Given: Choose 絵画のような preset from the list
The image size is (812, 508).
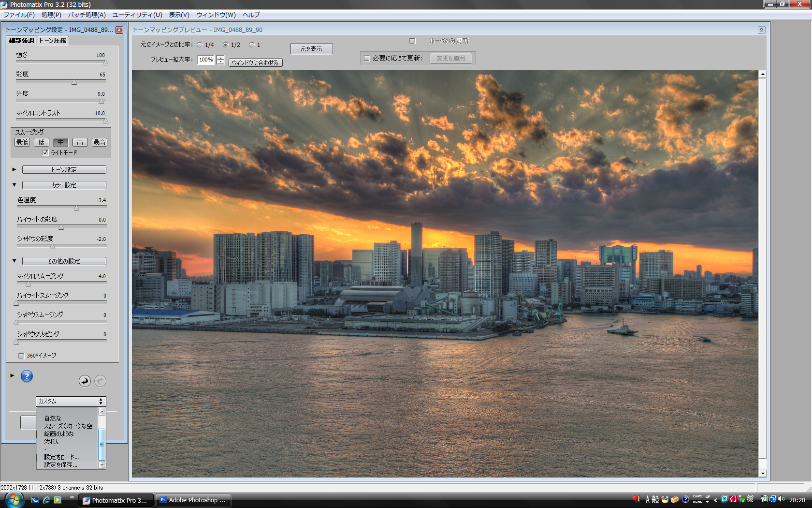Looking at the screenshot, I should coord(59,434).
